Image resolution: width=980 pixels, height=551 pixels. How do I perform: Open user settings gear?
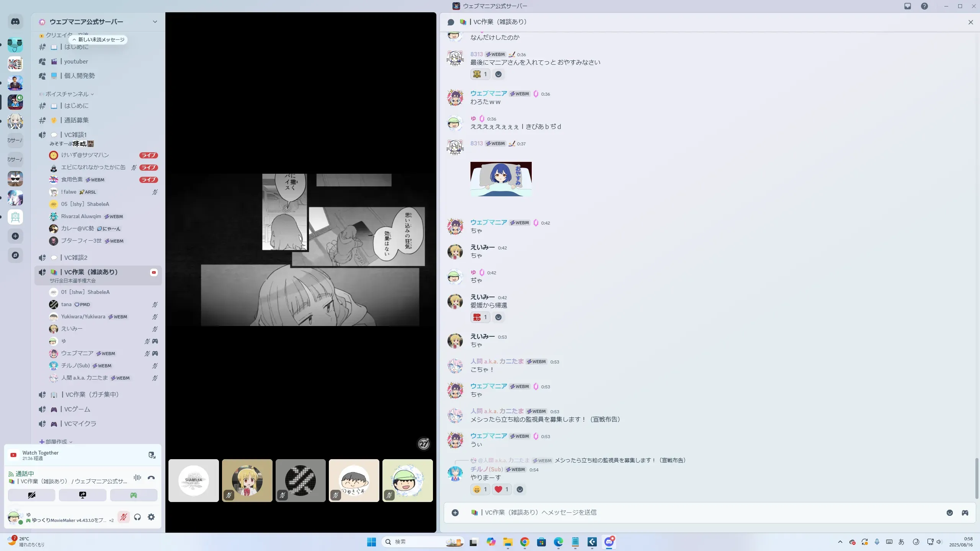point(151,517)
